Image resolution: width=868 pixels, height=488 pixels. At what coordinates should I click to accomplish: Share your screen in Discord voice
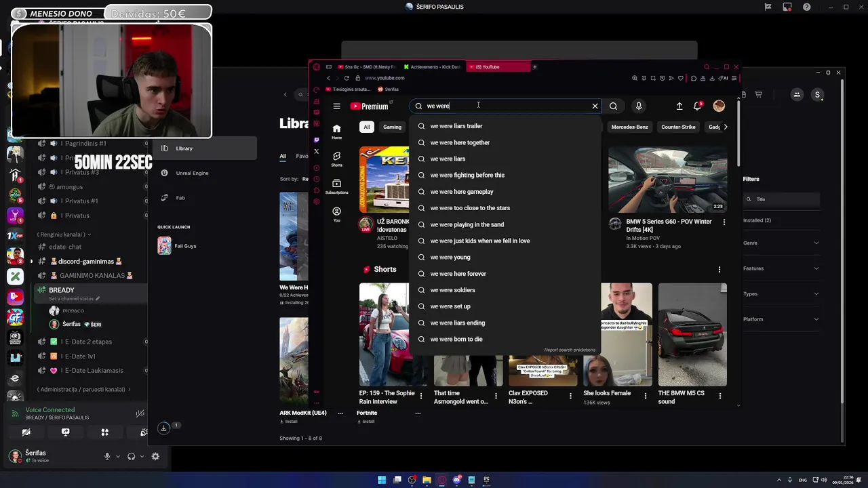65,432
